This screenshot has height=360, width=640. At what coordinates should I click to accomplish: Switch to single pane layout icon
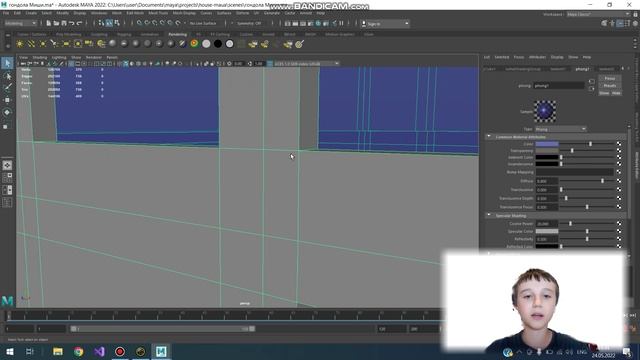pyautogui.click(x=7, y=165)
